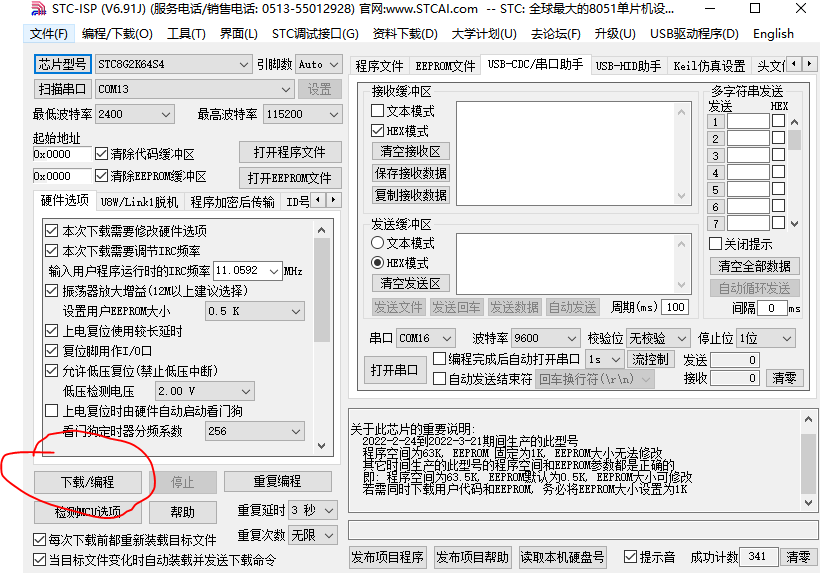Click 清空全部数据 button
The image size is (820, 573).
click(x=754, y=266)
